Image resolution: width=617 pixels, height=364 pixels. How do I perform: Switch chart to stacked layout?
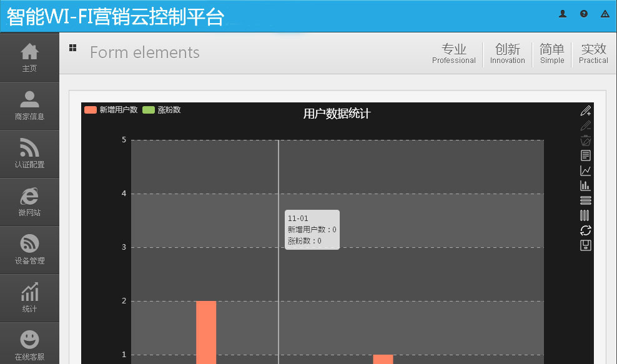click(585, 200)
